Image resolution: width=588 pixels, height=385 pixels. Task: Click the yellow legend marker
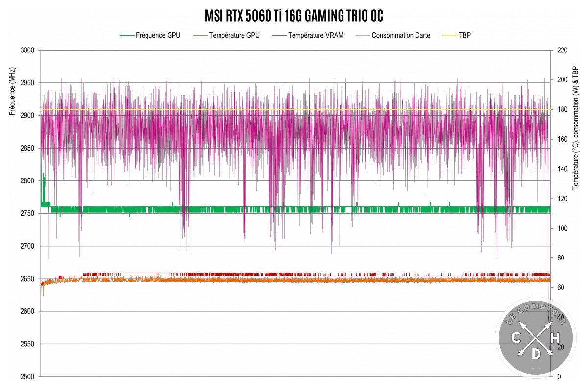coord(449,35)
